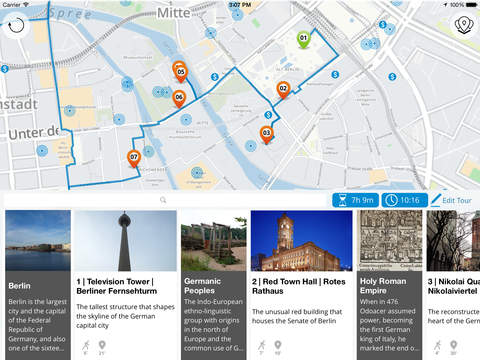The width and height of the screenshot is (480, 360).
Task: Select green map pin 01
Action: pyautogui.click(x=303, y=40)
